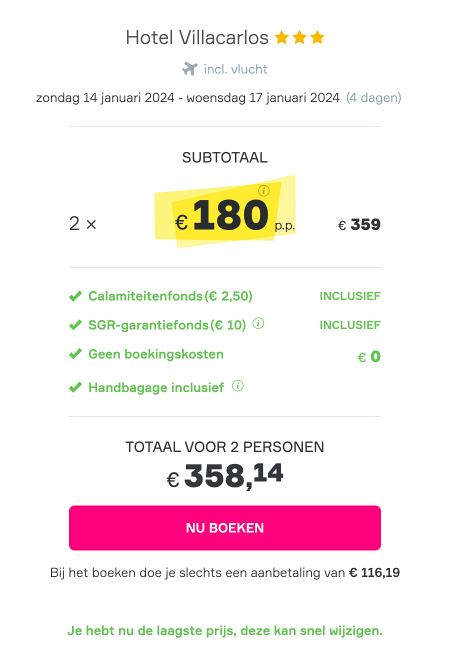The image size is (450, 655).
Task: Click the info icon above the 180 price
Action: tap(264, 190)
